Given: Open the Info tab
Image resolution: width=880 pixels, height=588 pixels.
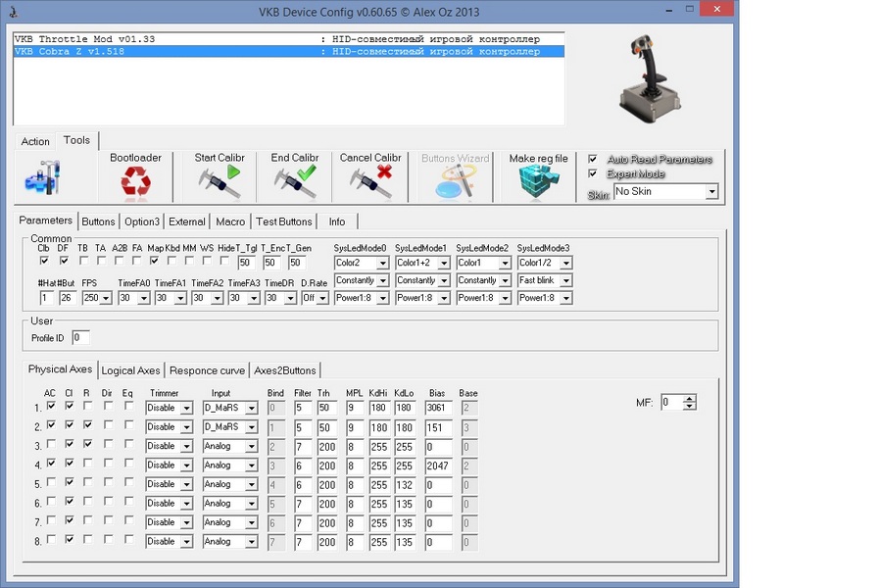Looking at the screenshot, I should click(337, 221).
